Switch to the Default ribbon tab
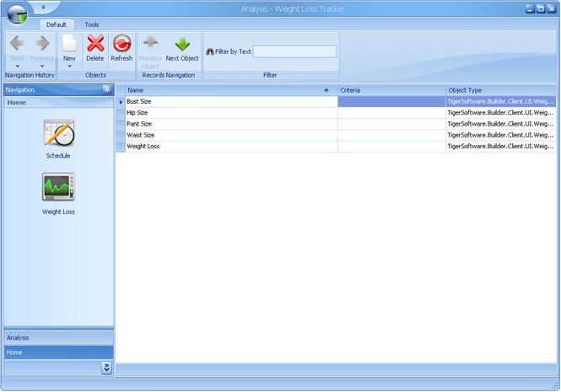This screenshot has height=392, width=561. (57, 24)
